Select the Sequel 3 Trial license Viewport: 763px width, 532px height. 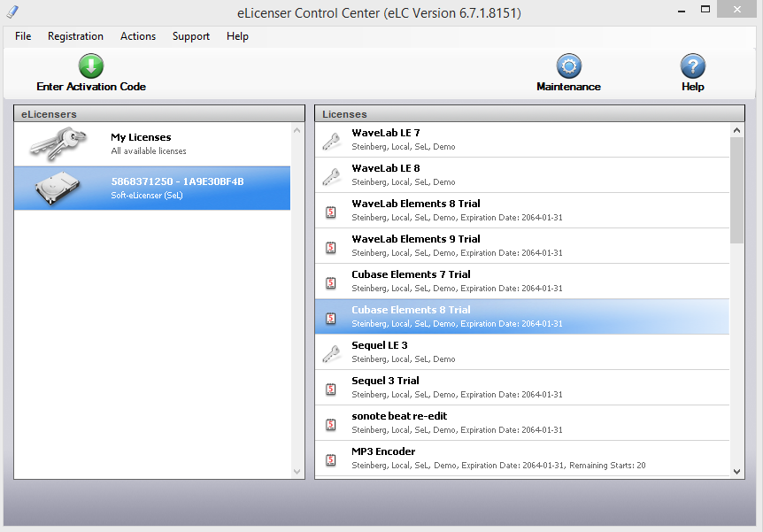pos(522,388)
